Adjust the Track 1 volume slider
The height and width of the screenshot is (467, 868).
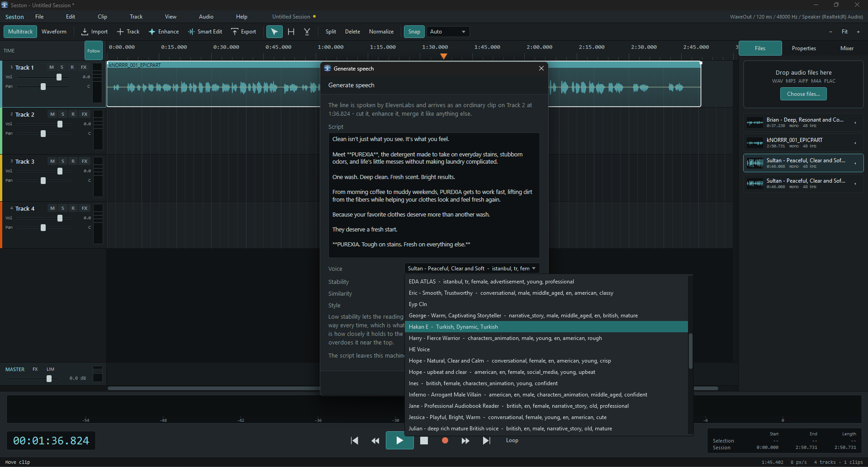[x=43, y=77]
